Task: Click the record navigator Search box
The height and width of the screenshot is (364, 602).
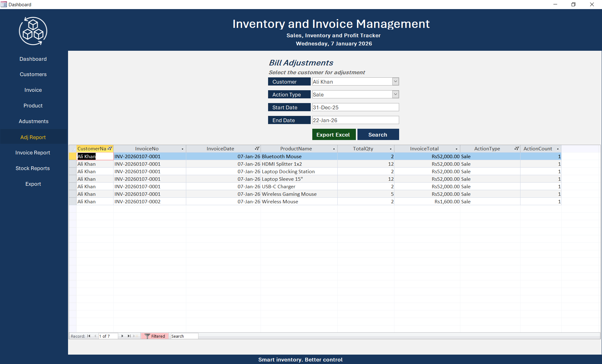Action: coord(184,336)
